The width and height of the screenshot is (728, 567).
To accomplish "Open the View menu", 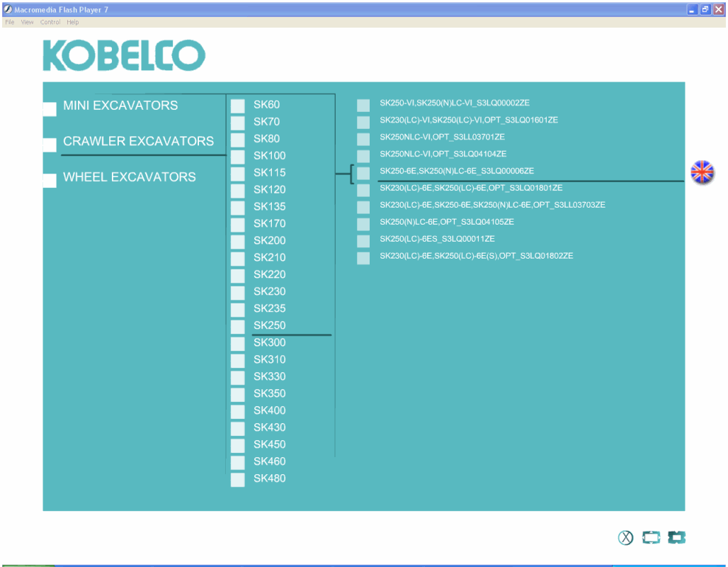I will coord(27,22).
